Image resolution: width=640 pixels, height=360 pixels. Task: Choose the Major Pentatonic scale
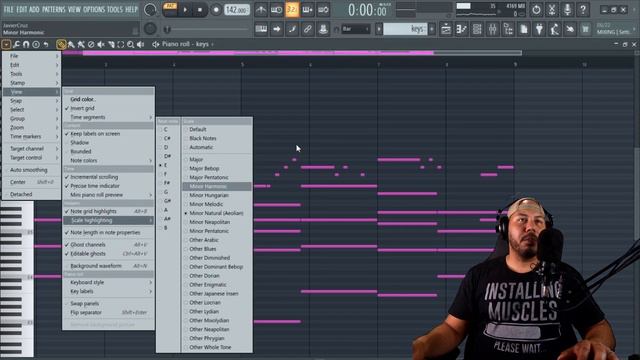click(217, 177)
